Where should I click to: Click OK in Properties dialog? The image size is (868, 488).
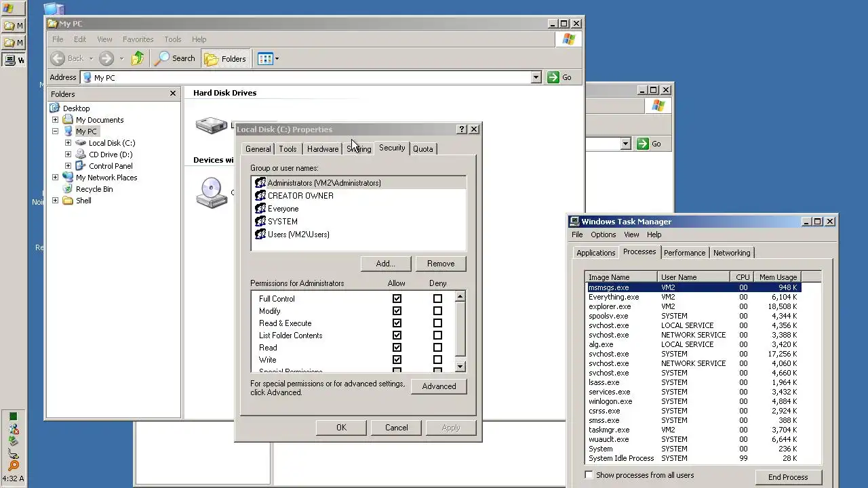(x=341, y=428)
